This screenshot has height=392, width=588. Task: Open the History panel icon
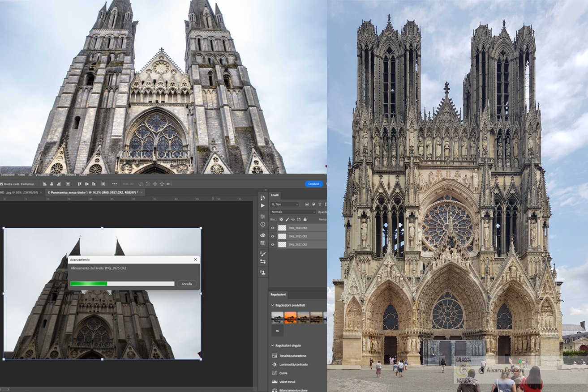pyautogui.click(x=263, y=198)
